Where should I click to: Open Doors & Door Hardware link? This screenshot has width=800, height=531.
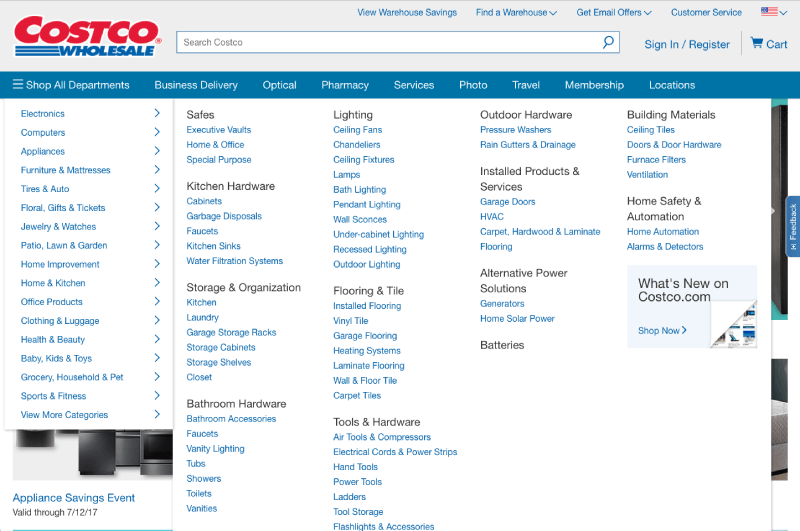pos(674,145)
